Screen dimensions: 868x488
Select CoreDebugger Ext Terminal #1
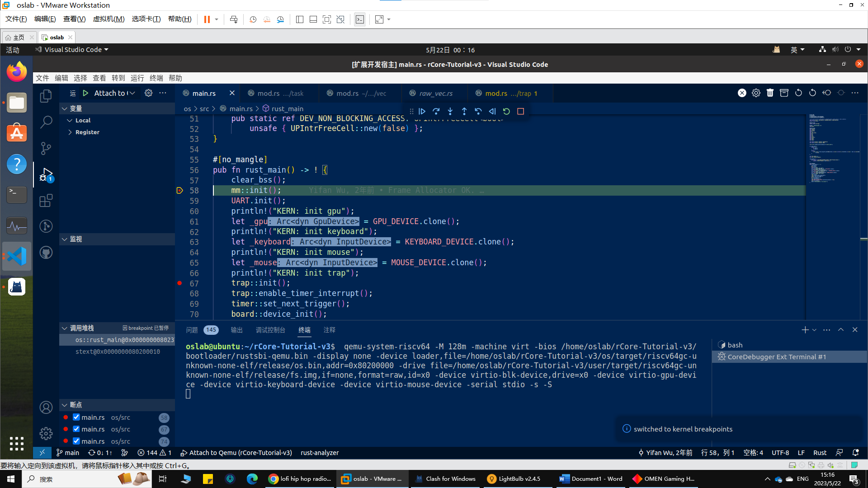pyautogui.click(x=789, y=357)
